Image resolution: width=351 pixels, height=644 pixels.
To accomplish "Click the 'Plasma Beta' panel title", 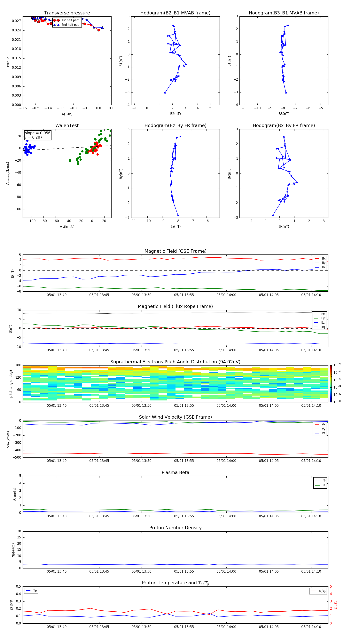I will pos(175,472).
